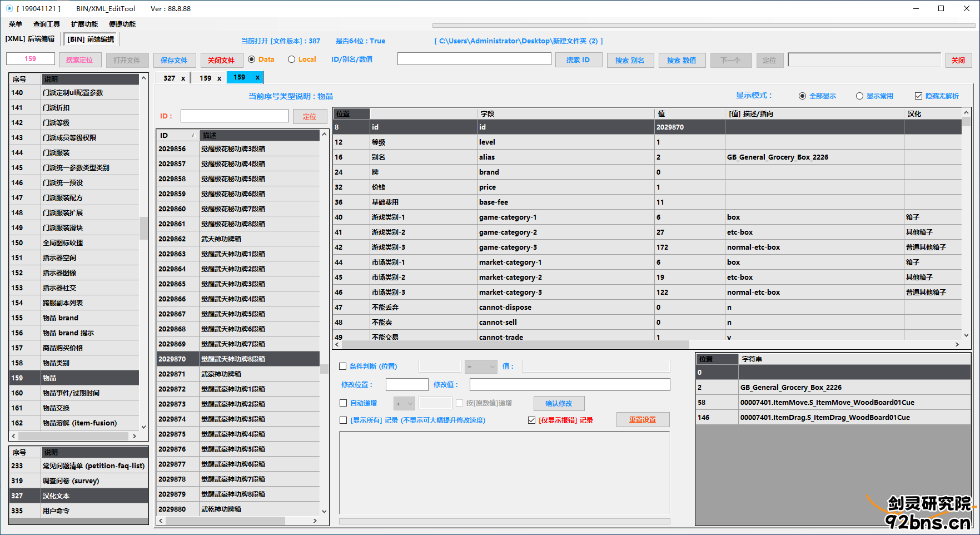This screenshot has width=980, height=535.
Task: Click the top-right 关闭 button
Action: pos(958,60)
